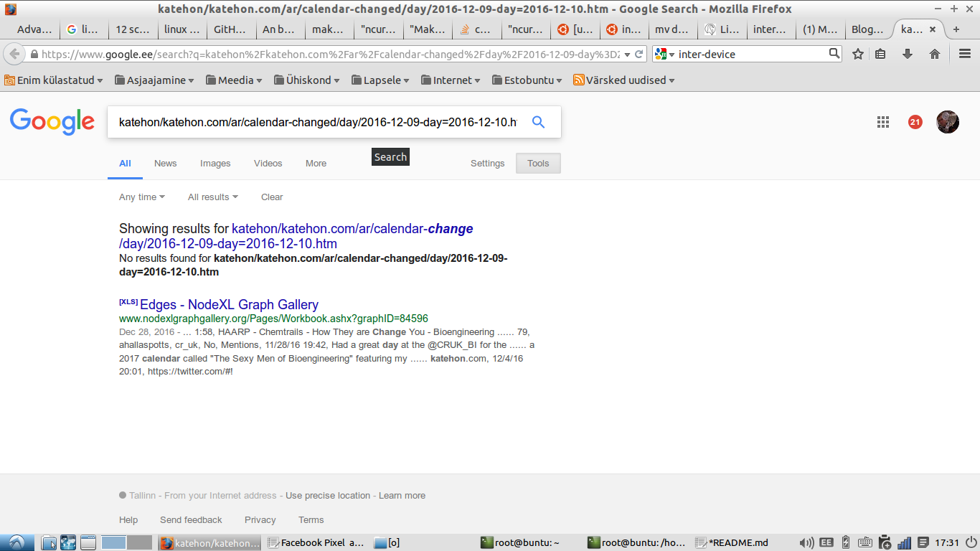This screenshot has width=980, height=551.
Task: Toggle the Tools button
Action: pyautogui.click(x=538, y=164)
